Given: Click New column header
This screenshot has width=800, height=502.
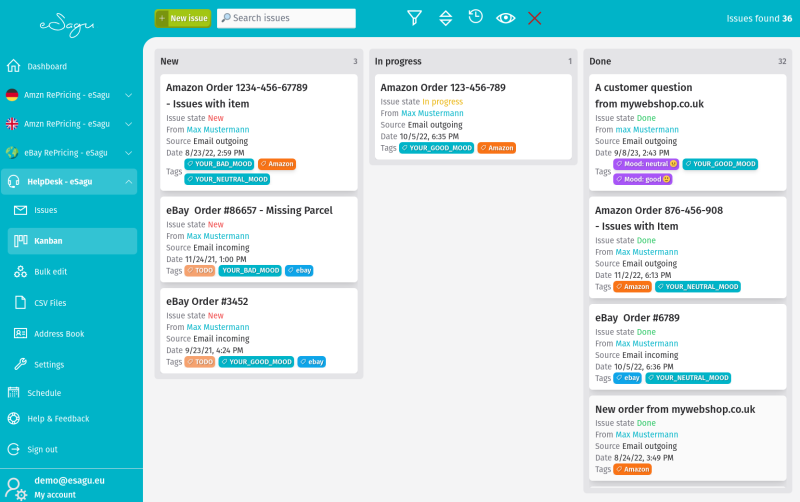Looking at the screenshot, I should (x=169, y=61).
